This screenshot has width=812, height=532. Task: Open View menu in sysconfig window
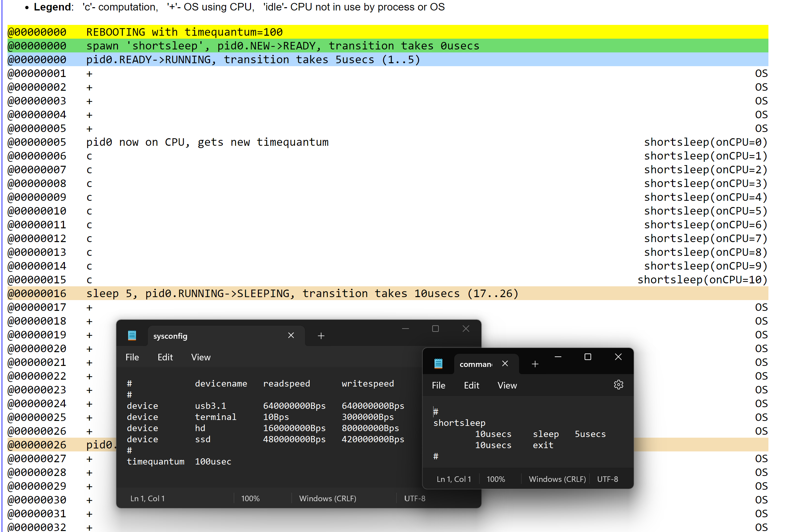(201, 357)
